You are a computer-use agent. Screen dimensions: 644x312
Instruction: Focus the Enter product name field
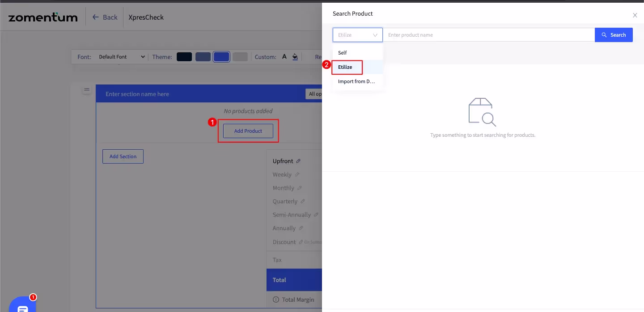(489, 35)
